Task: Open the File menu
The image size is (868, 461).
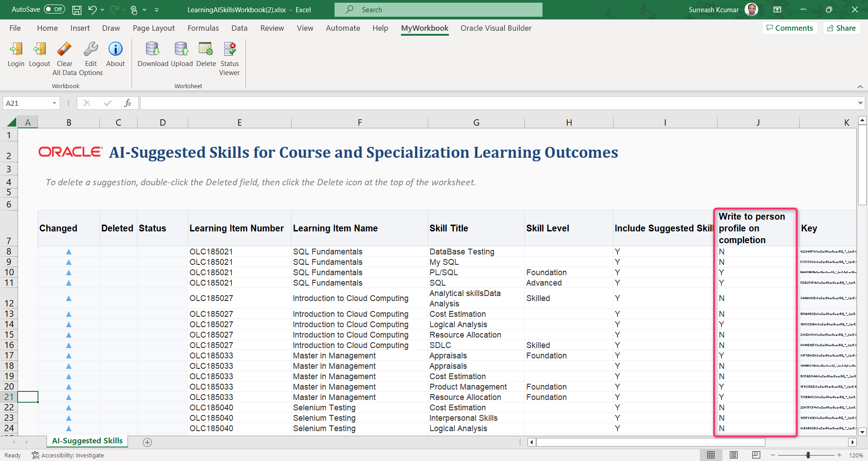Action: (15, 28)
